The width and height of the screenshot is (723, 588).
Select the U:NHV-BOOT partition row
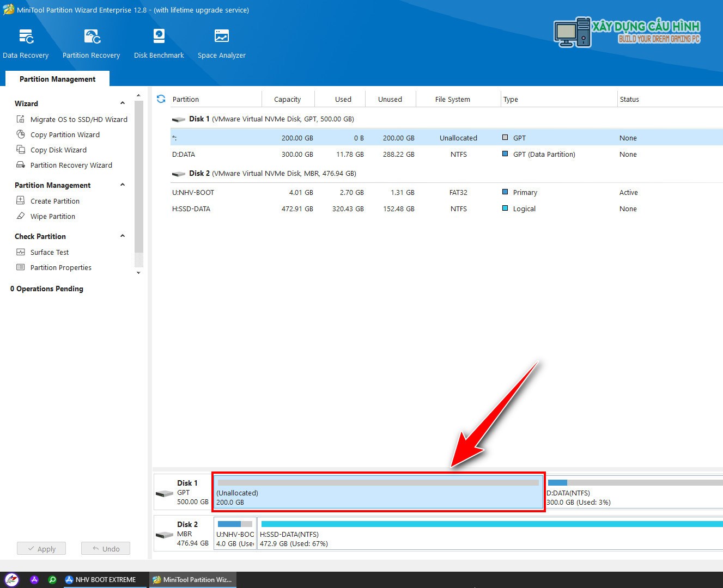point(447,192)
